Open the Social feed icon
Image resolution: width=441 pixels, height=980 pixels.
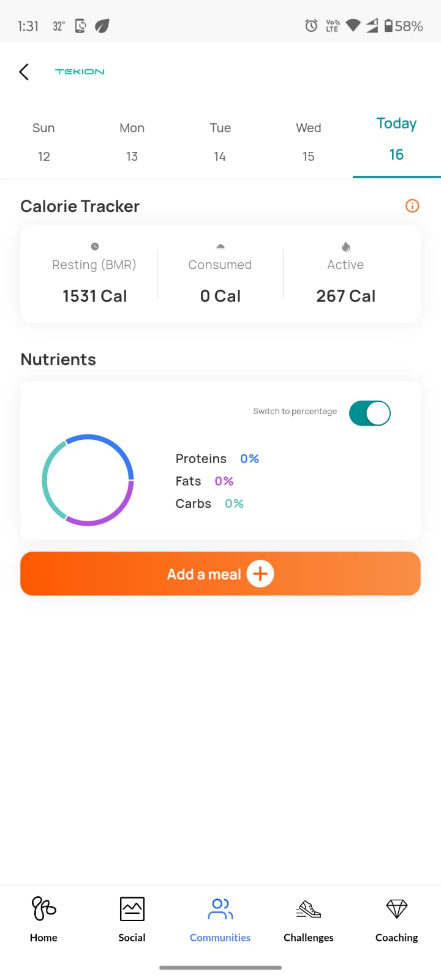click(x=132, y=909)
